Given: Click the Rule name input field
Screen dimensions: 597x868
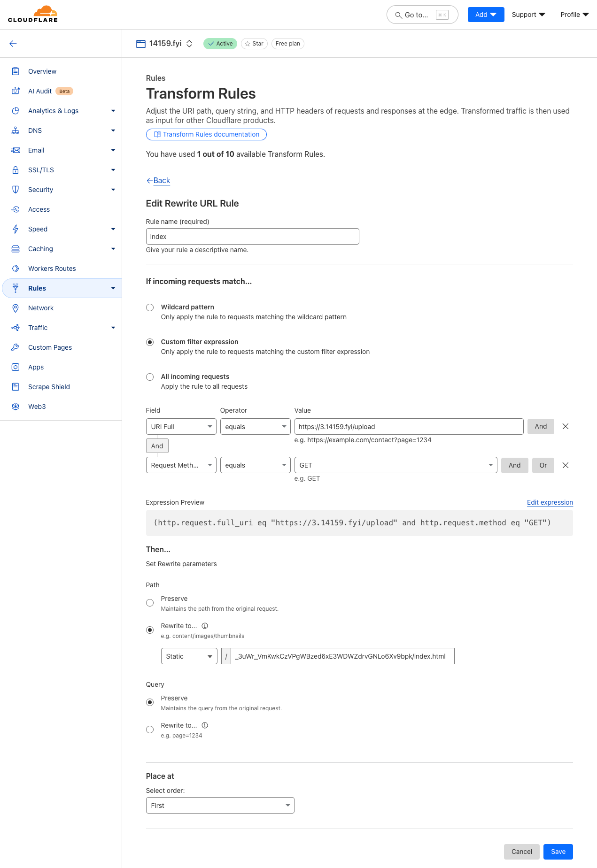Looking at the screenshot, I should [x=252, y=237].
